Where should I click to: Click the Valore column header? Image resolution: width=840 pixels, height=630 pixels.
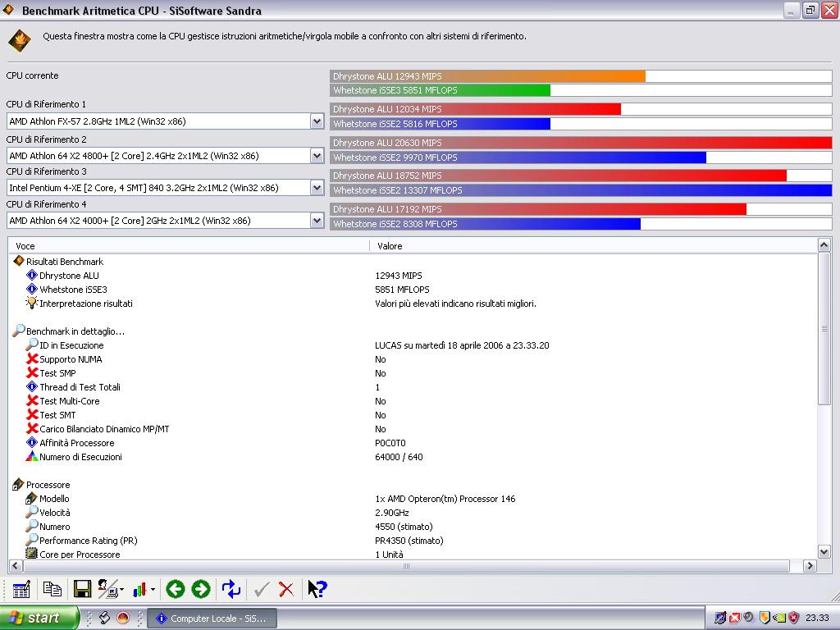pyautogui.click(x=594, y=246)
